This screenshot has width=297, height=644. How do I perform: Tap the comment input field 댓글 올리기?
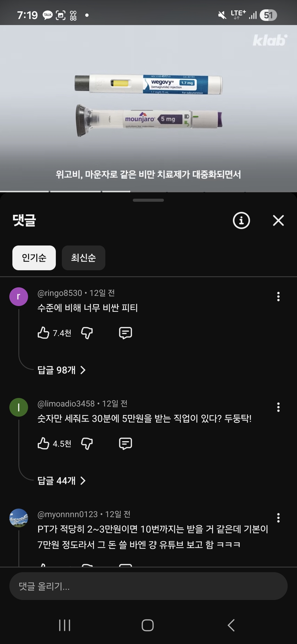(148, 586)
